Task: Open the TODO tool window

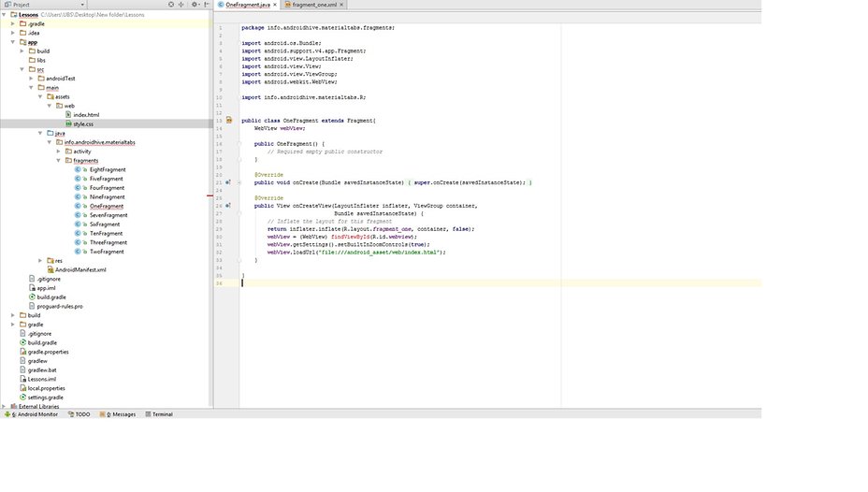Action: (x=80, y=414)
